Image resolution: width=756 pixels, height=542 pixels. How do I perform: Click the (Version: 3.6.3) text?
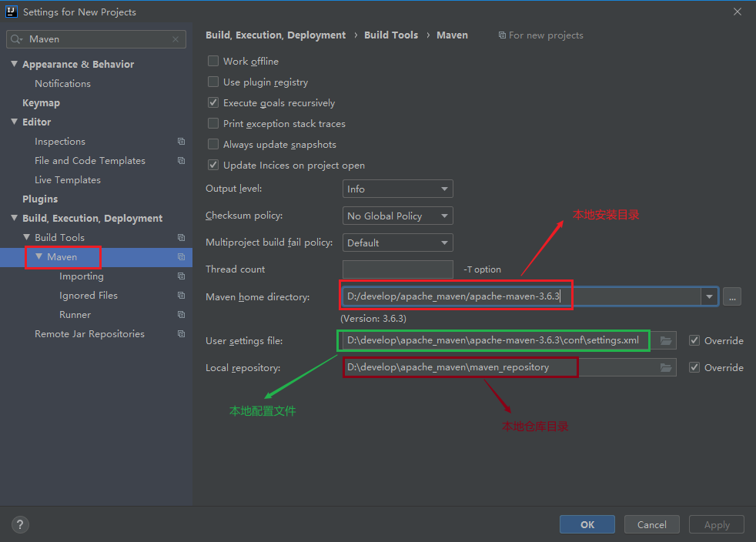click(373, 319)
